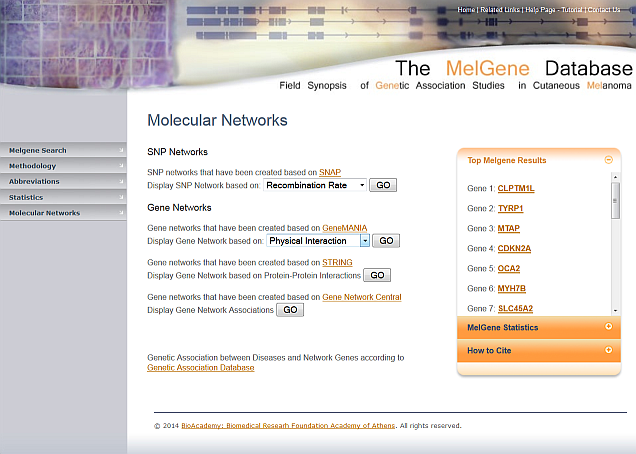Screen dimensions: 636x454
Task: Click arrow icon beside Methodology
Action: (x=121, y=165)
